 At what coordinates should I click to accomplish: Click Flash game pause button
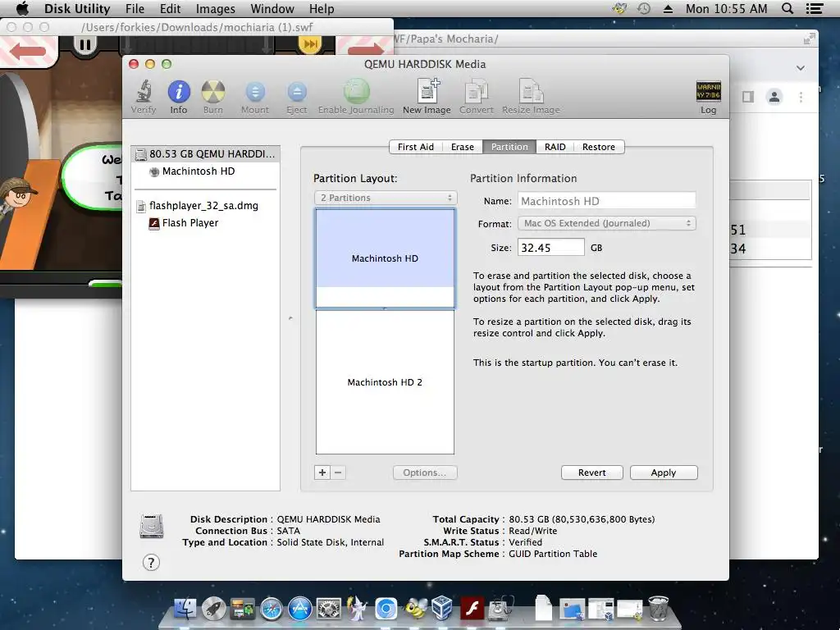pyautogui.click(x=84, y=44)
